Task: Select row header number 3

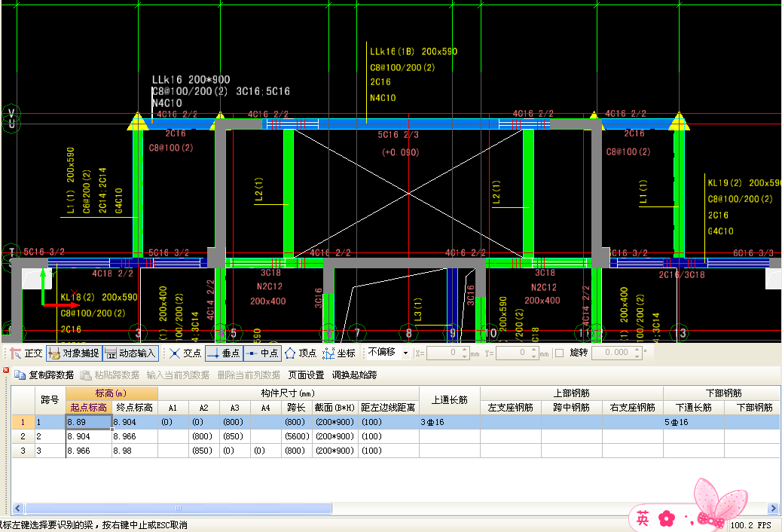Action: pyautogui.click(x=23, y=451)
